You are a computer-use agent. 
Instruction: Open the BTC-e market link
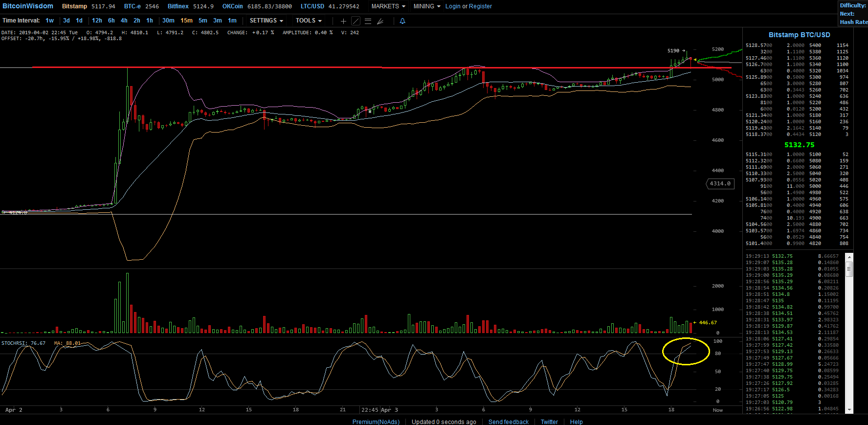(x=132, y=6)
